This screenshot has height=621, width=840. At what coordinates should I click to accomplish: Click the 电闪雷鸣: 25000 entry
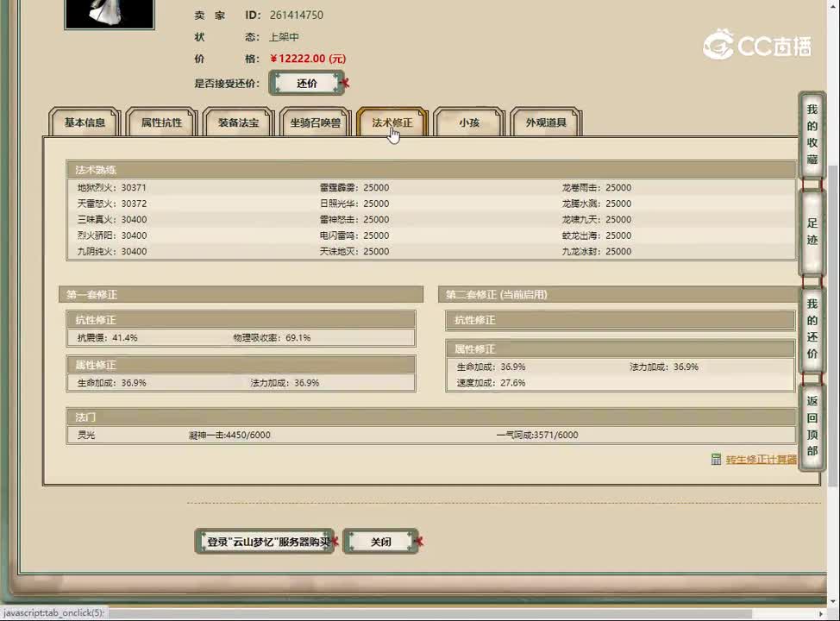(x=354, y=235)
